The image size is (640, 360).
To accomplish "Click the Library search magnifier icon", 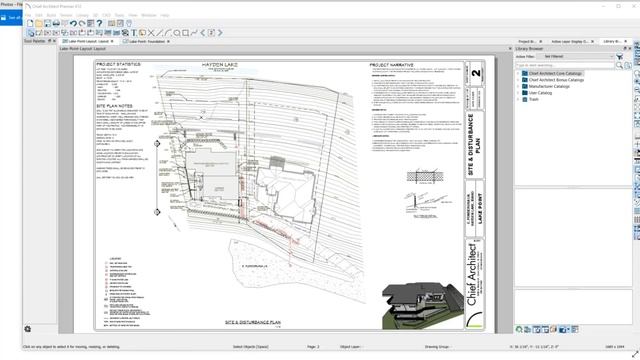I will click(620, 65).
